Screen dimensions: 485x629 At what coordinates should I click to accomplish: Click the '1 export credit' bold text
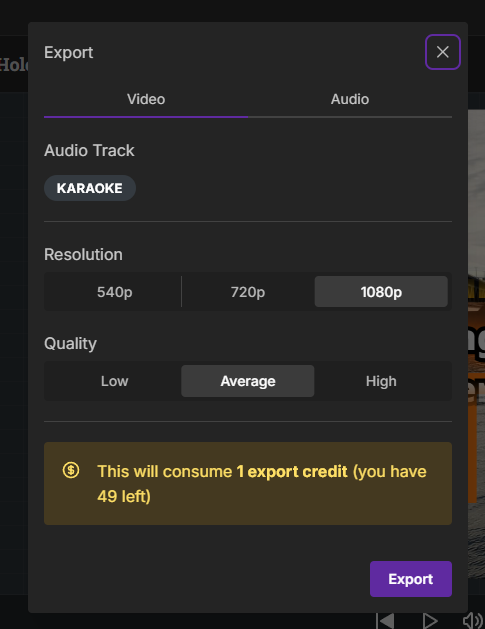pyautogui.click(x=292, y=471)
